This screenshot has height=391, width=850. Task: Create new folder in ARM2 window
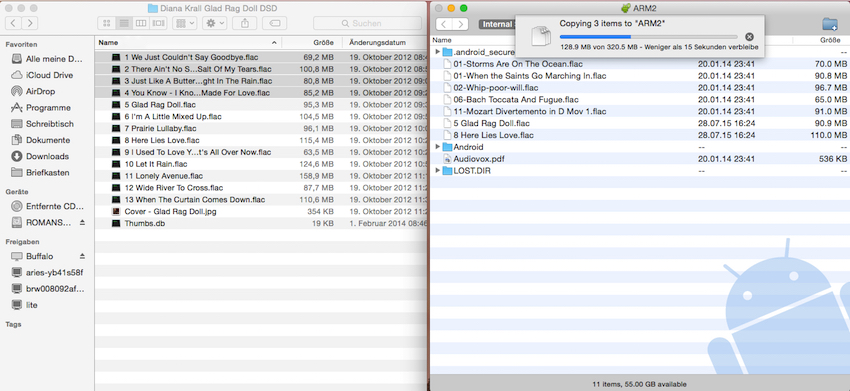829,24
